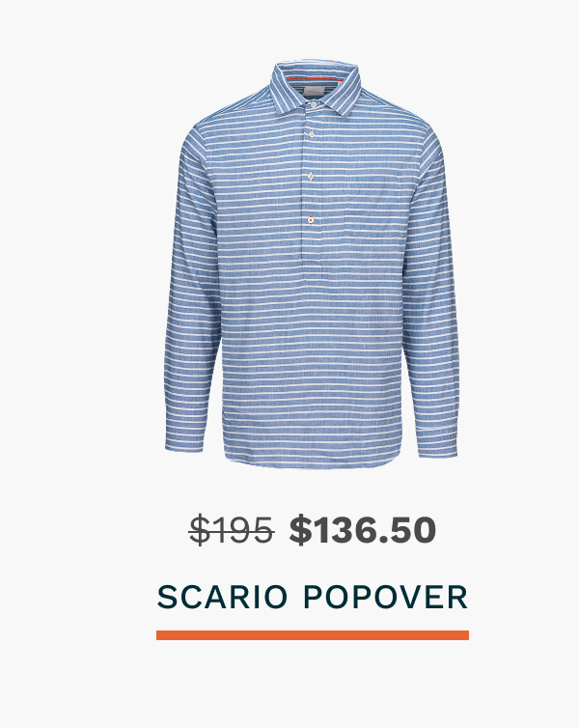Click the word POPOVER in title
The width and height of the screenshot is (579, 728).
(386, 597)
